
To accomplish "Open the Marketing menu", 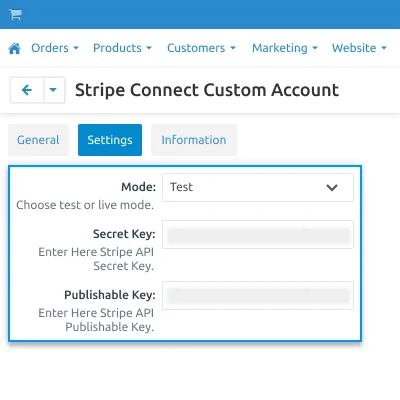I will click(x=285, y=48).
